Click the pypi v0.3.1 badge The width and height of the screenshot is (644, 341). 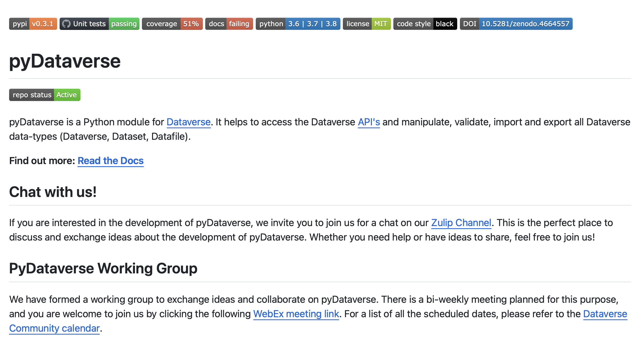33,24
